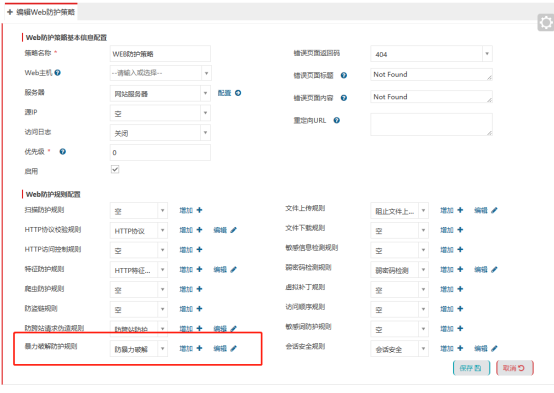Click the 错误页面标题 text area
This screenshot has height=393, width=554.
pyautogui.click(x=431, y=75)
